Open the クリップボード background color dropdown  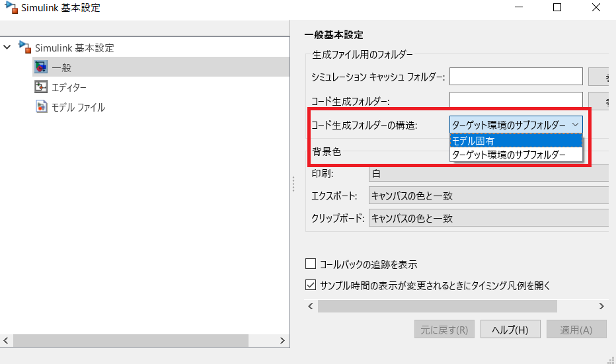click(x=488, y=218)
